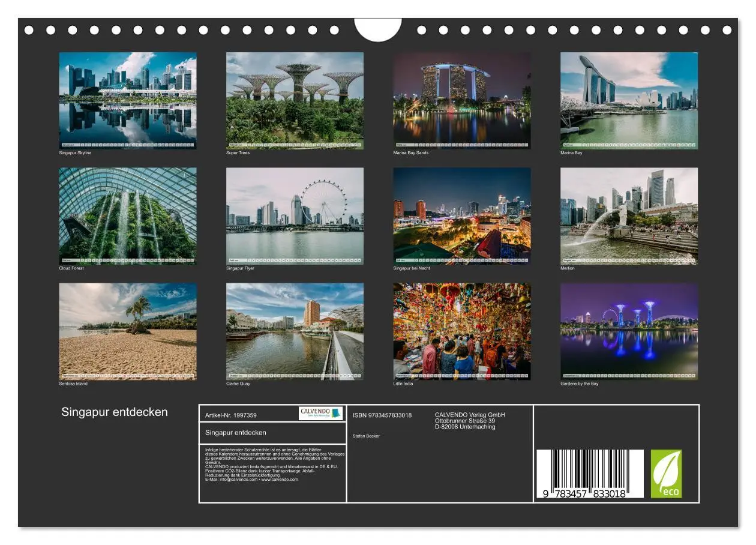Viewport: 756px width, 545px height.
Task: Click 'Ottobrunner Straße 39' text
Action: [465, 421]
